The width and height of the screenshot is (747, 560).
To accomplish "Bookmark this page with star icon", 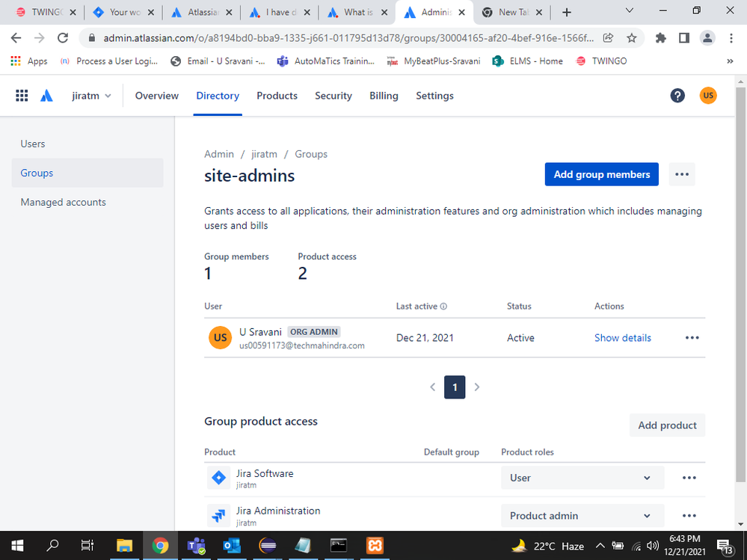I will 632,37.
